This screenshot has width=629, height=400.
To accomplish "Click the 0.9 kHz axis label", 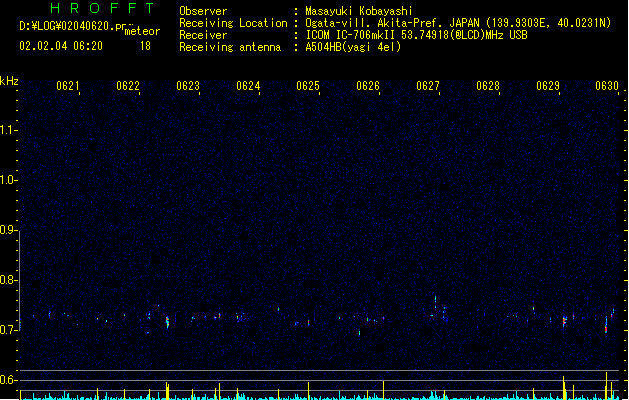I will (8, 230).
